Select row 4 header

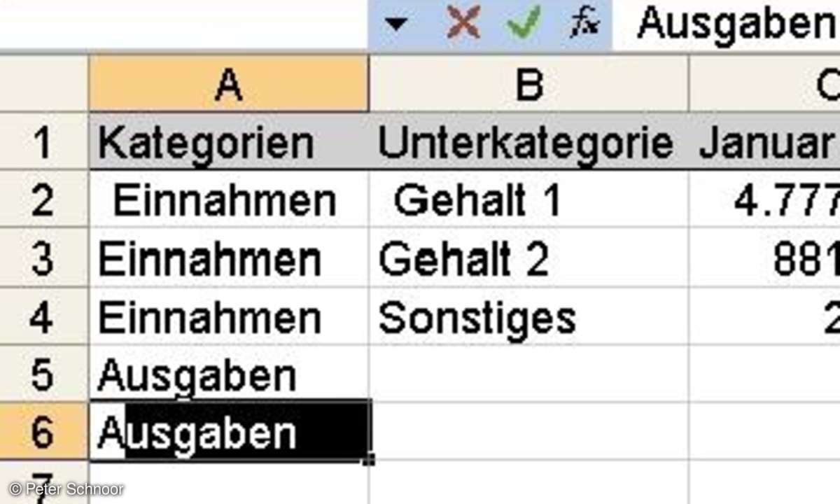tap(43, 318)
